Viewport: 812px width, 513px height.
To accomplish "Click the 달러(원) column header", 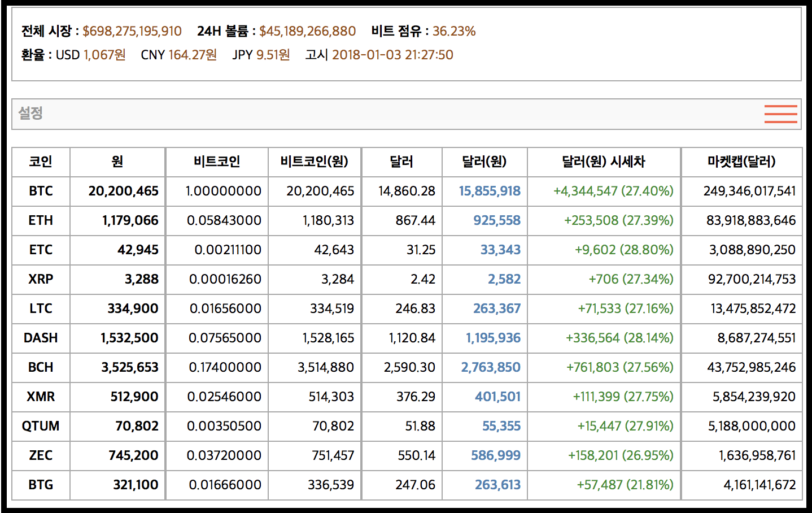I will [x=484, y=162].
